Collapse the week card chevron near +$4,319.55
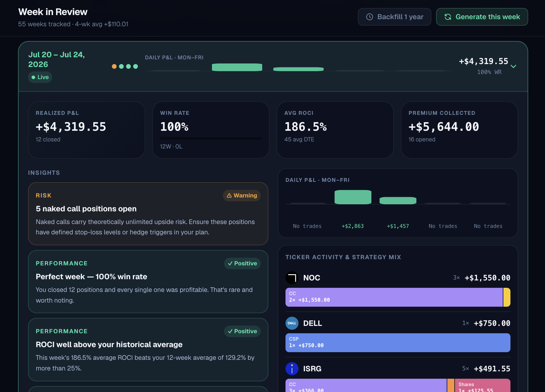Image resolution: width=545 pixels, height=392 pixels. [513, 66]
